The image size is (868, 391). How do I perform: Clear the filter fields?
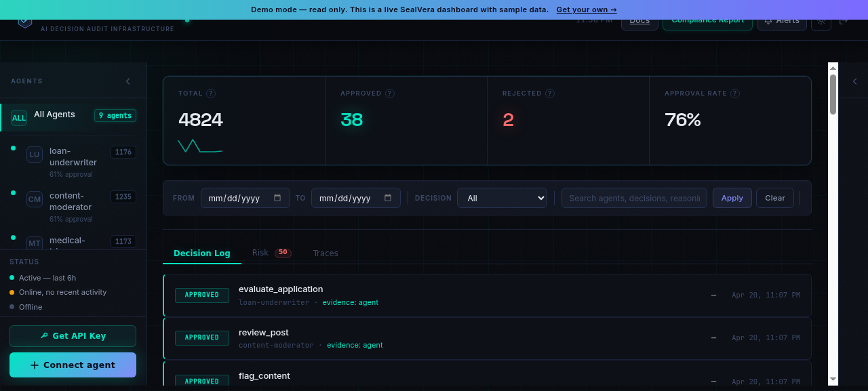coord(775,198)
